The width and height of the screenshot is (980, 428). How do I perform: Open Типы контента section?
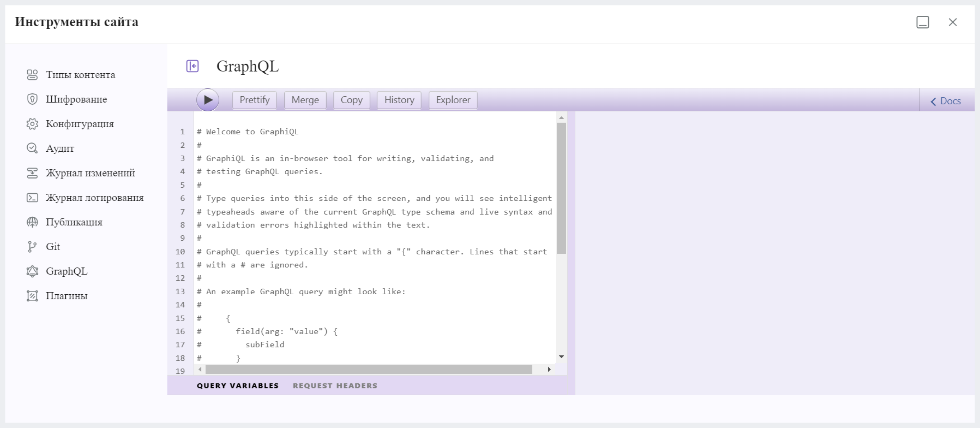tap(81, 74)
